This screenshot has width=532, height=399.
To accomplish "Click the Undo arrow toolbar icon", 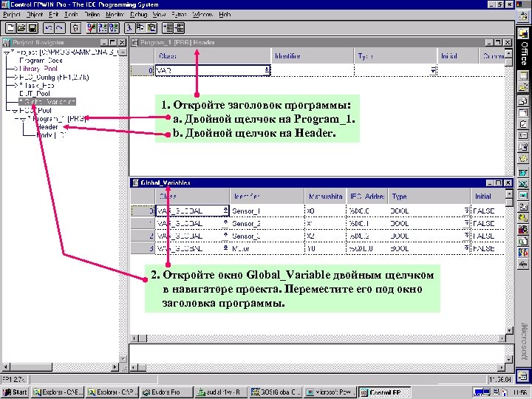I will tap(49, 28).
